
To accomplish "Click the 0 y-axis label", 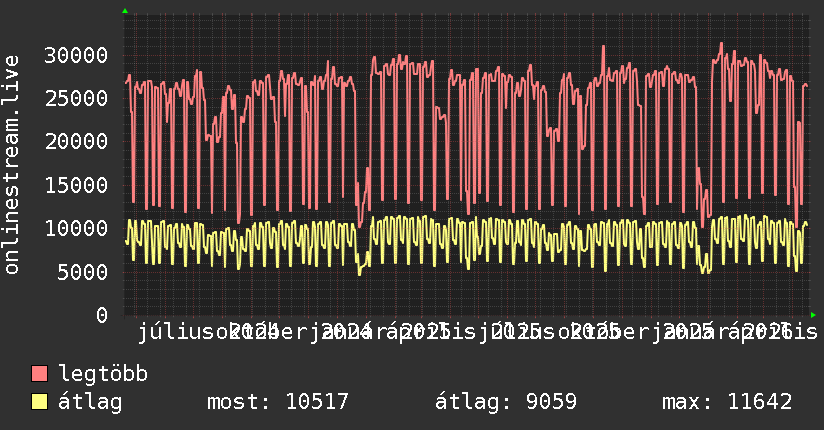I will pyautogui.click(x=102, y=315).
